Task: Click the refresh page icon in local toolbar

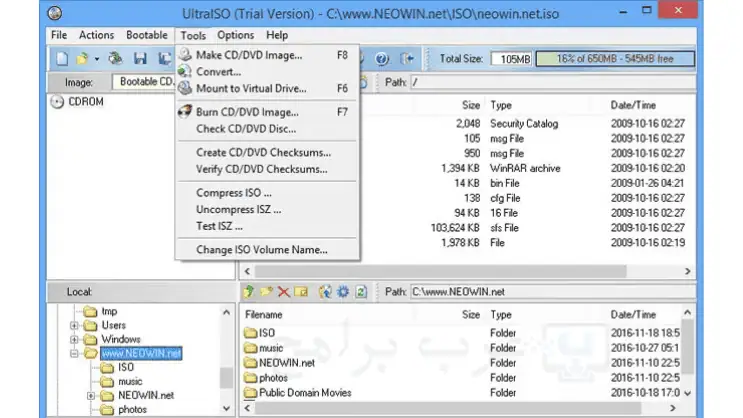Action: click(x=361, y=292)
